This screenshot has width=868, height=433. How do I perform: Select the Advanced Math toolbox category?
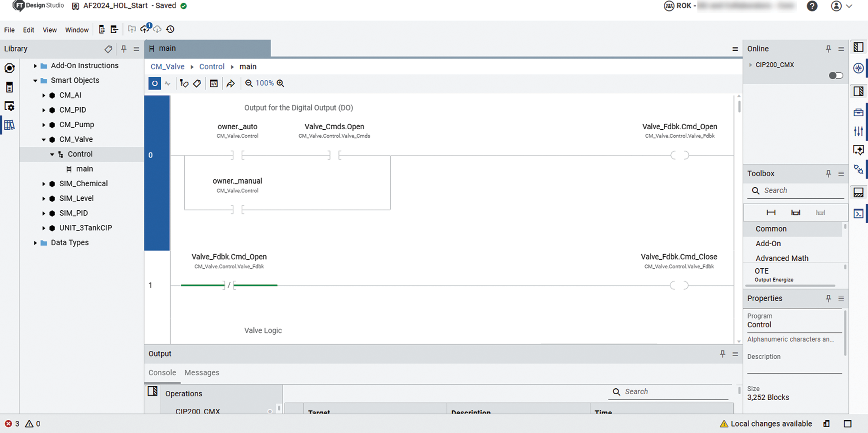tap(793, 258)
